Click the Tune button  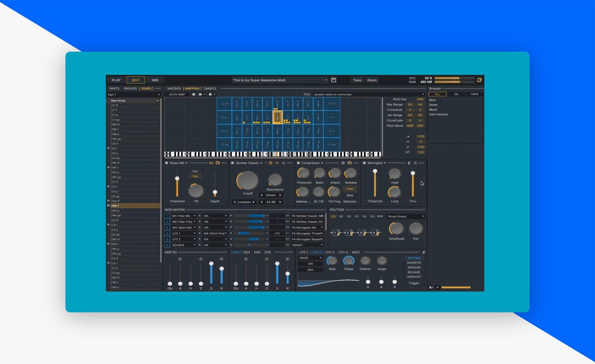[357, 80]
